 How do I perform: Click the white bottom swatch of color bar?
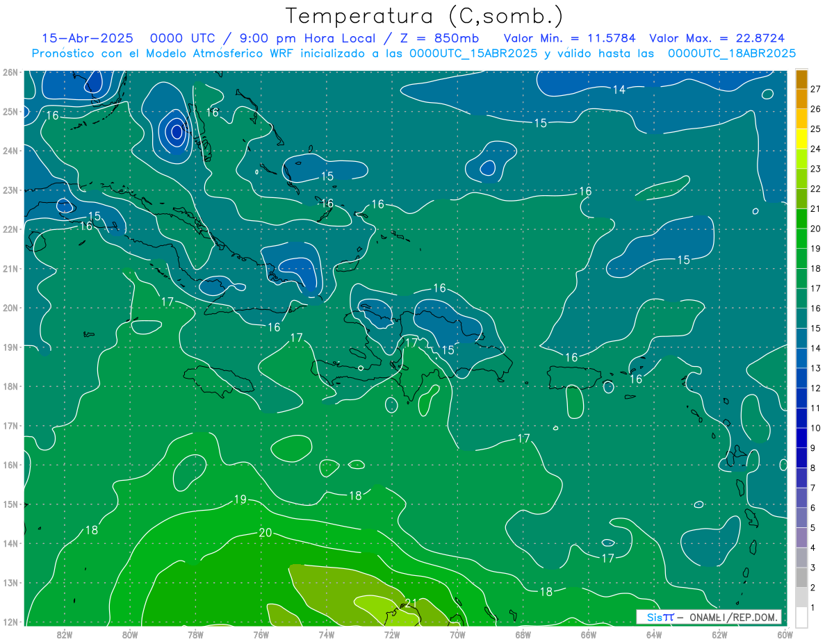click(x=801, y=617)
